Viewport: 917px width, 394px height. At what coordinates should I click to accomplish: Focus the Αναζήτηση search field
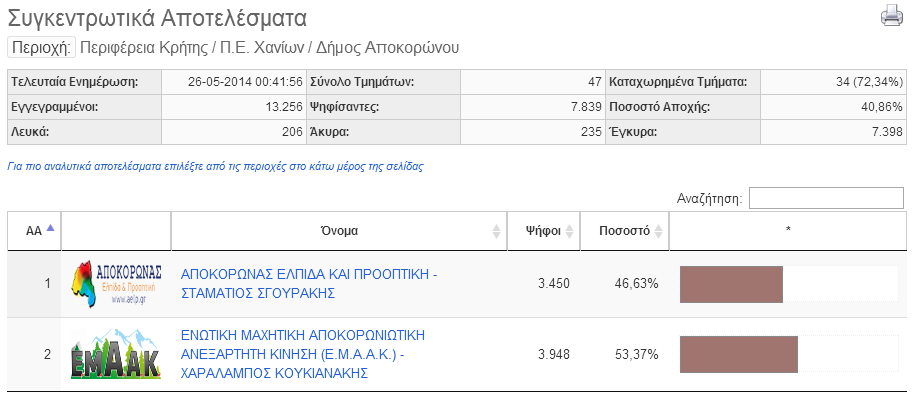tap(826, 198)
